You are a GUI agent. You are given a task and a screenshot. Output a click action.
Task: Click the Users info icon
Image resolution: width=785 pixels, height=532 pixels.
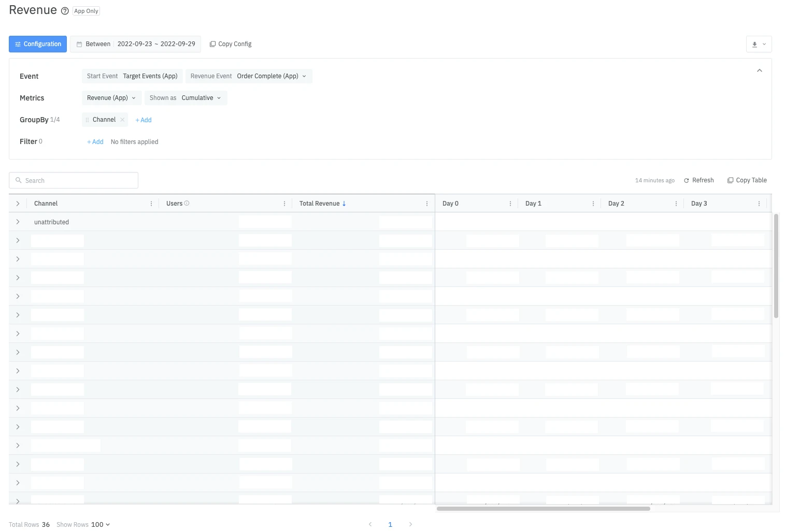click(x=187, y=203)
